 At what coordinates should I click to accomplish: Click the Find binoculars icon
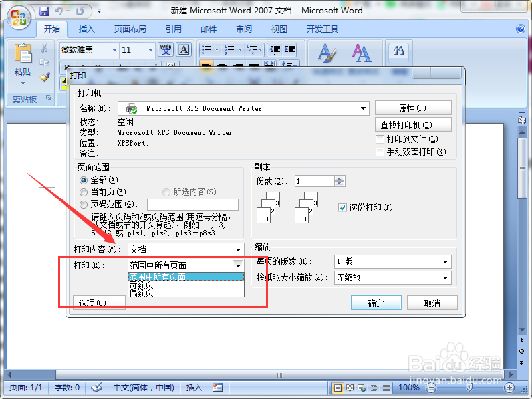point(398,51)
